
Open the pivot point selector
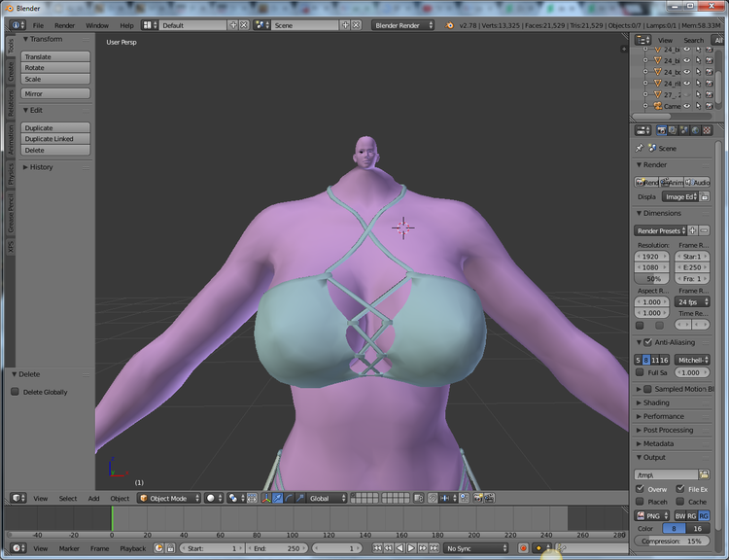tap(235, 498)
